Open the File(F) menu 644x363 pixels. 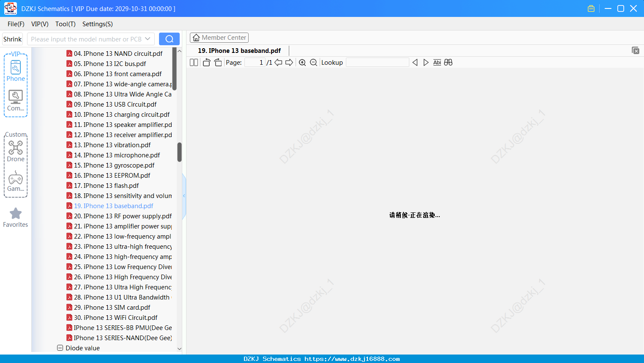point(16,24)
